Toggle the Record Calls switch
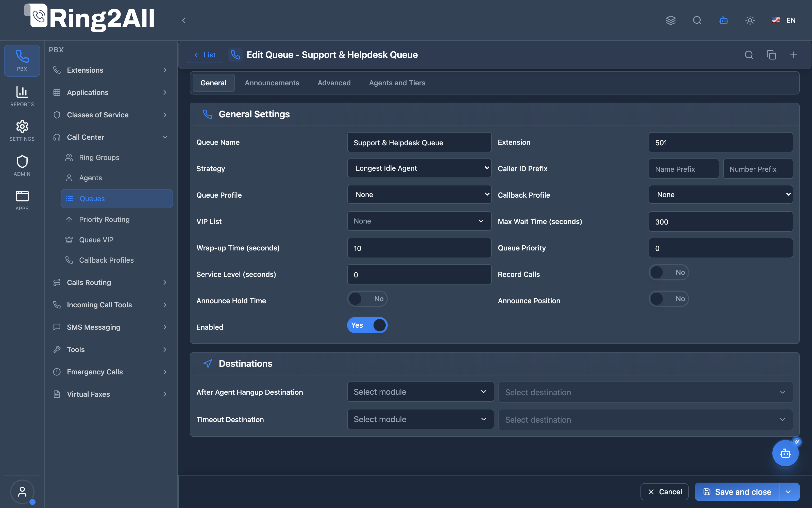Viewport: 812px width, 508px height. pyautogui.click(x=668, y=273)
